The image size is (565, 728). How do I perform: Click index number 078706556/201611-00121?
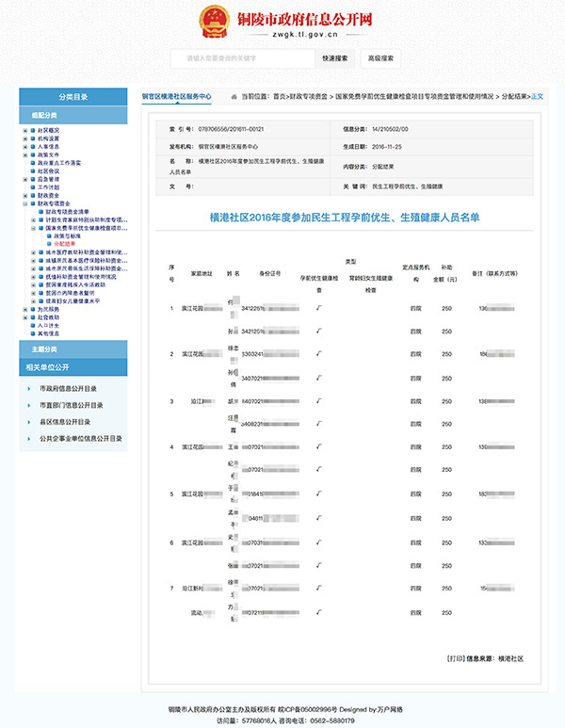click(231, 129)
